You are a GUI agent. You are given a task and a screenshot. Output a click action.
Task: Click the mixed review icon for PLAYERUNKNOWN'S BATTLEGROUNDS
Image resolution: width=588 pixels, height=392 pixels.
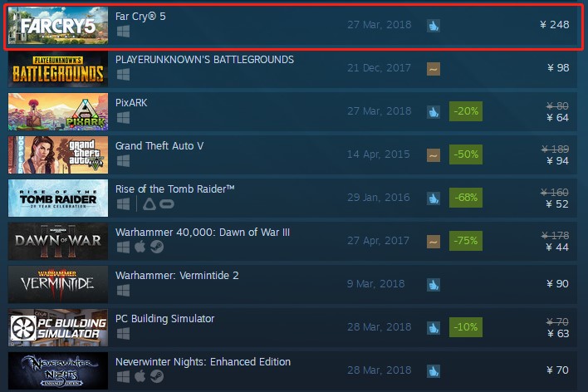click(434, 69)
